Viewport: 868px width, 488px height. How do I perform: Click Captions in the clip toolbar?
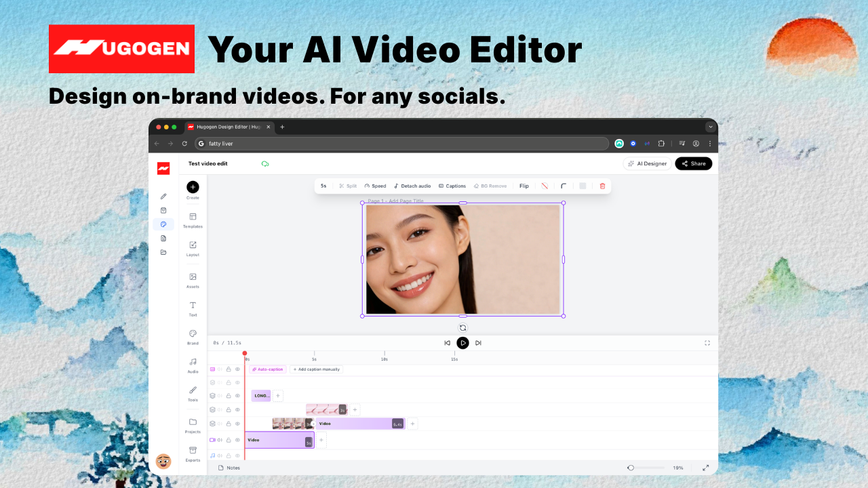tap(452, 186)
